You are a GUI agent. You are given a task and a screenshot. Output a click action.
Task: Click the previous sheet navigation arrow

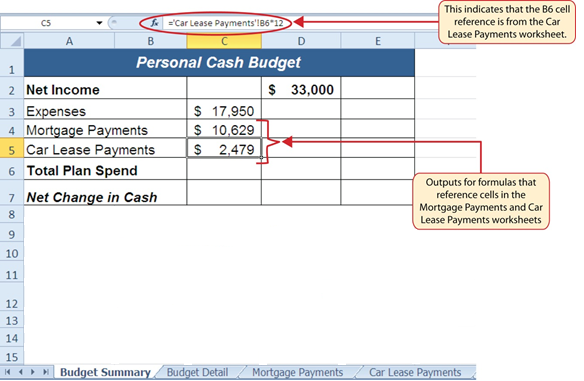tap(20, 372)
